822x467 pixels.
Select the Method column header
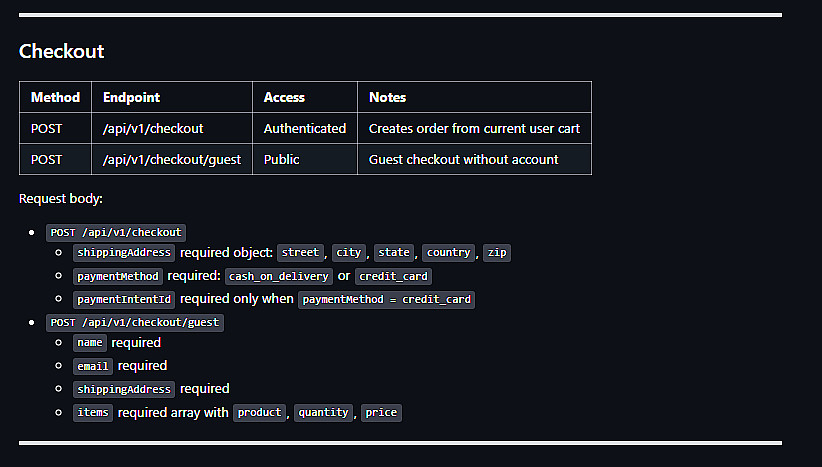click(x=55, y=97)
